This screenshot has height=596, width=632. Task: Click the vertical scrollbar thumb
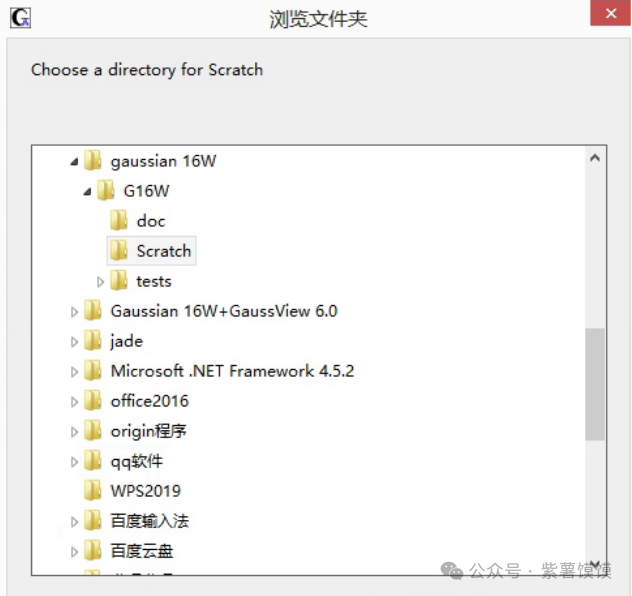595,384
